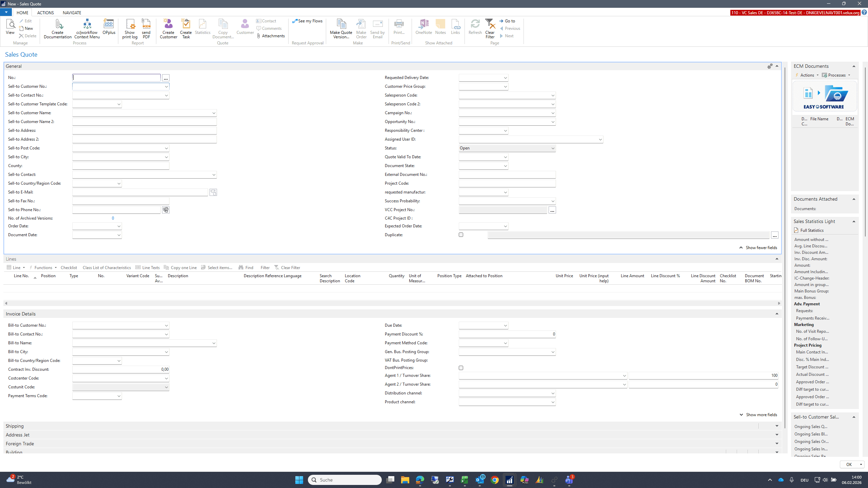868x488 pixels.
Task: Switch to the NAVIGATE ribbon tab
Action: click(72, 13)
